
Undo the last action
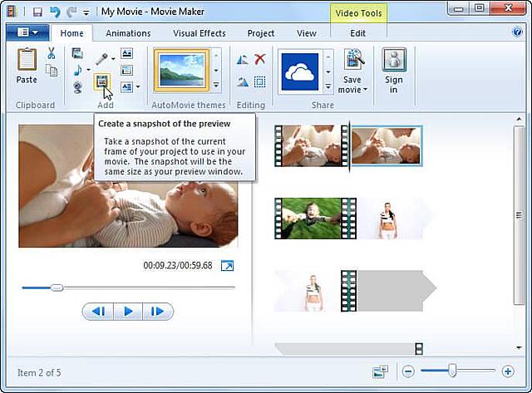coord(55,12)
